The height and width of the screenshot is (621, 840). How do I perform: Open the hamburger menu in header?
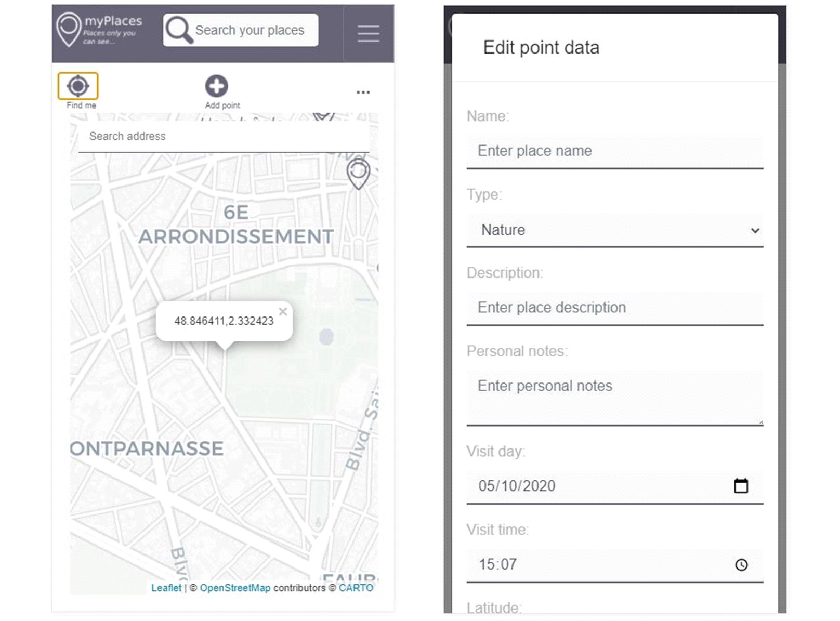coord(368,34)
